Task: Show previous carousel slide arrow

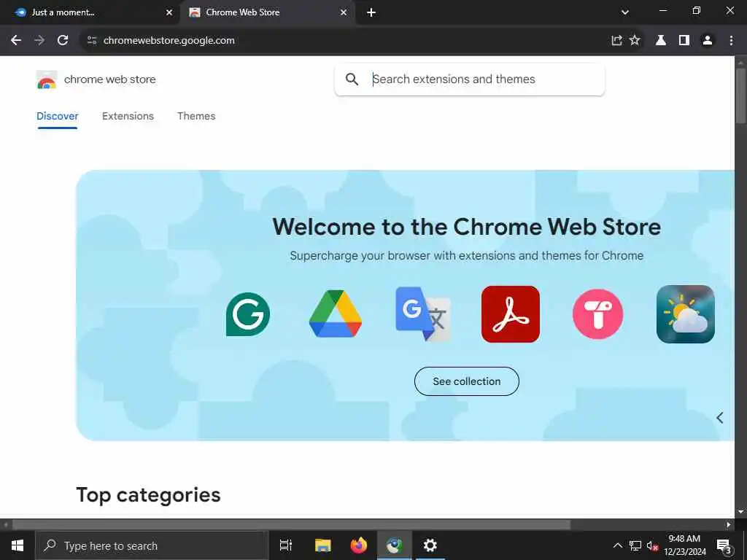Action: [720, 418]
